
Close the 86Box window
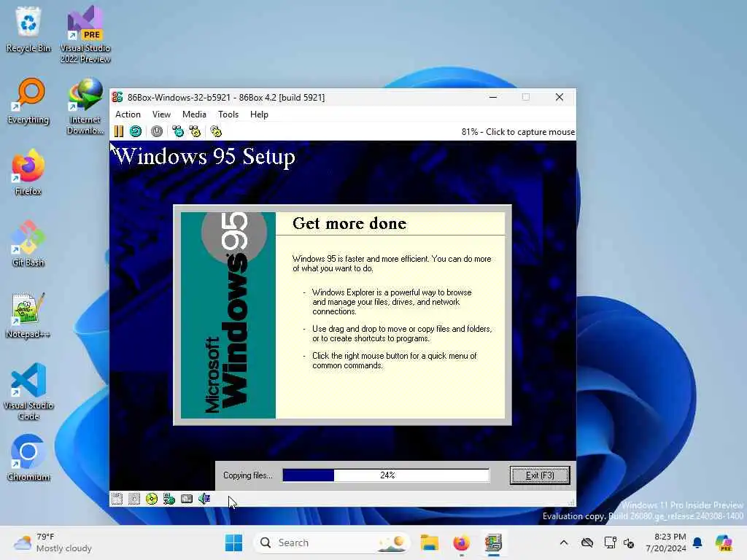560,97
